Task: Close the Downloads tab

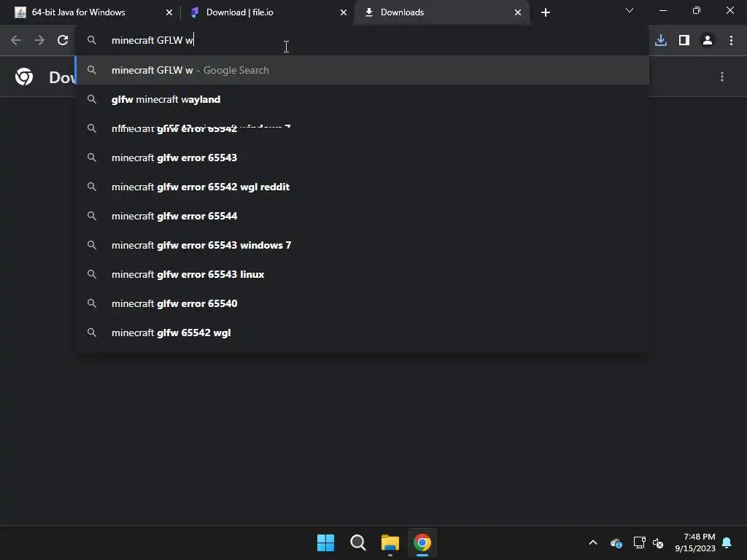Action: coord(518,12)
